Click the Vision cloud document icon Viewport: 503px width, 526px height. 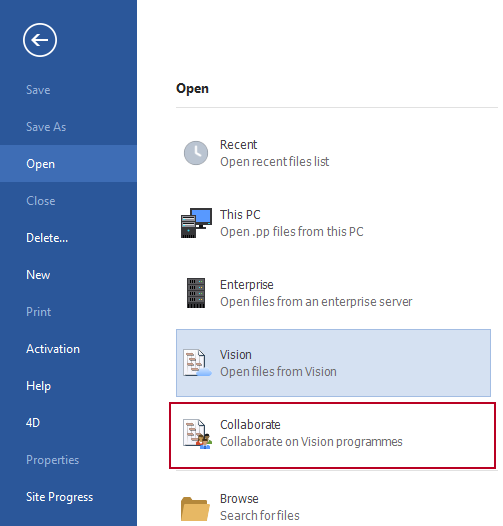[x=197, y=363]
